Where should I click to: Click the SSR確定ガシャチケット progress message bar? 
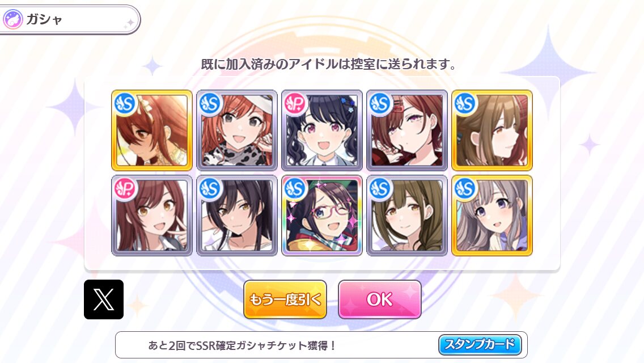[321, 345]
